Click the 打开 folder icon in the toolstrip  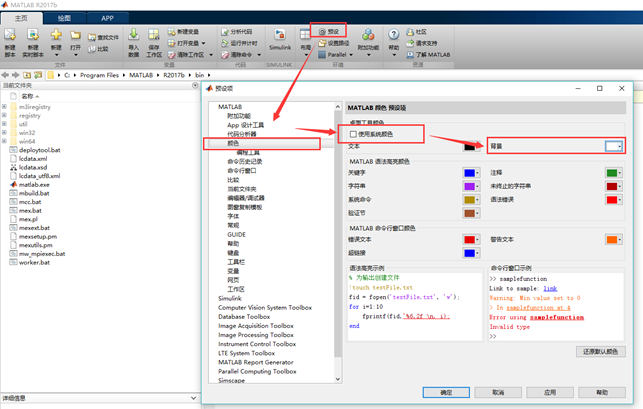[x=75, y=35]
